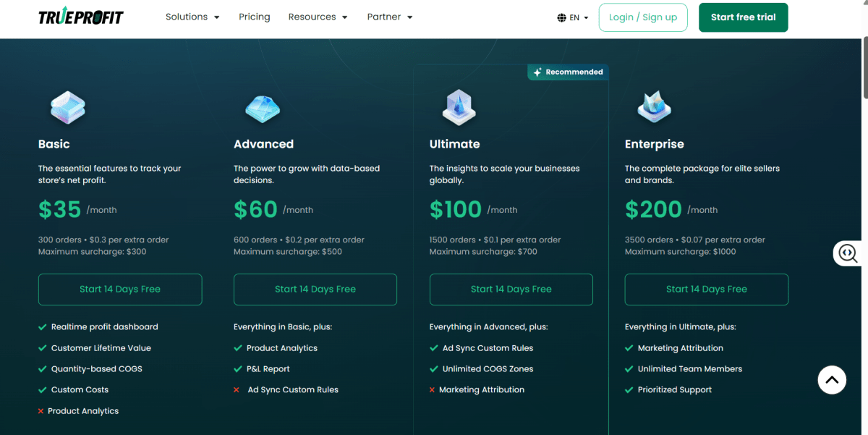868x435 pixels.
Task: Click the Basic plan heading
Action: [54, 144]
